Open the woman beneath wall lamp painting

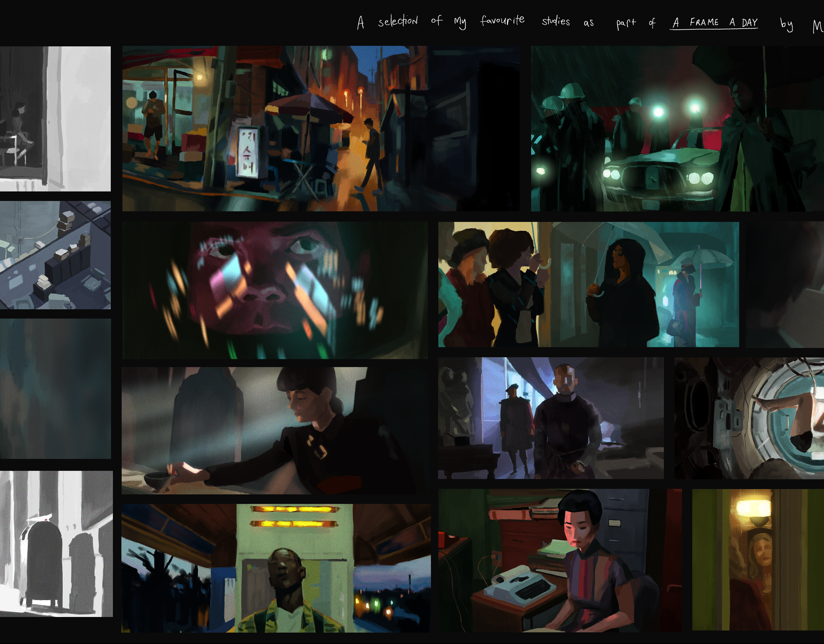[x=757, y=560]
